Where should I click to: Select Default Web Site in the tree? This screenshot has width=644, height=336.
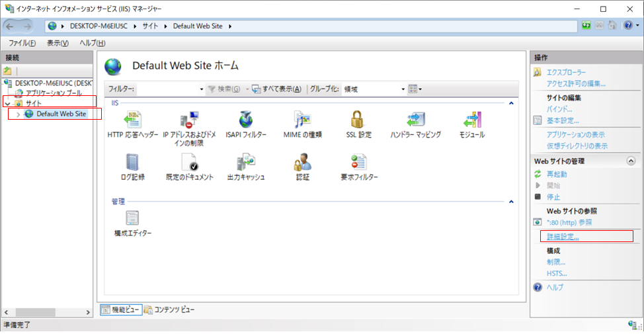tap(61, 114)
